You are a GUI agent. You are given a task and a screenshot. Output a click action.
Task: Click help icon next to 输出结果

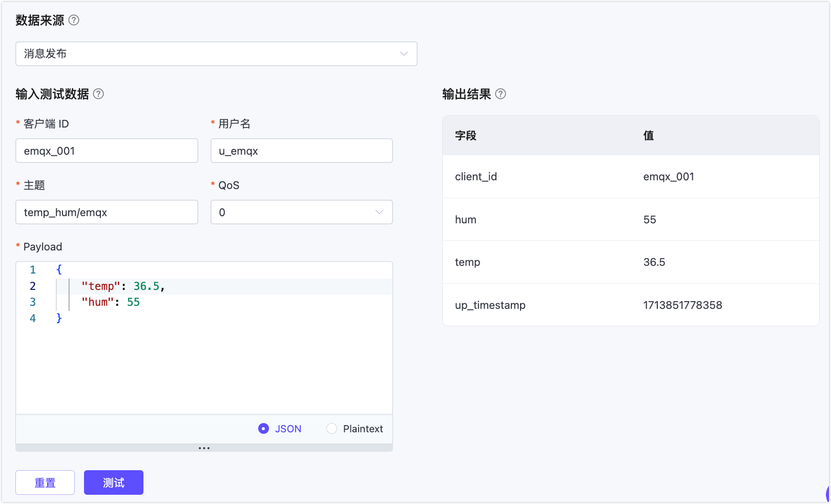point(501,94)
